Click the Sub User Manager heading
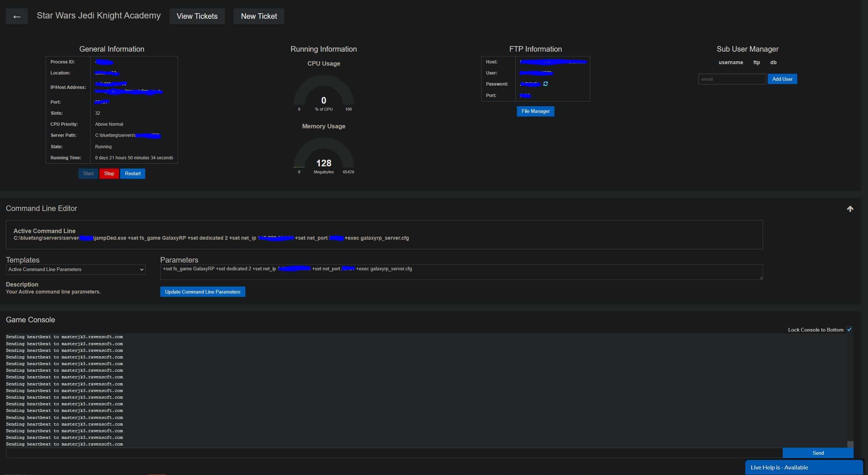Viewport: 868px width, 475px height. [748, 49]
